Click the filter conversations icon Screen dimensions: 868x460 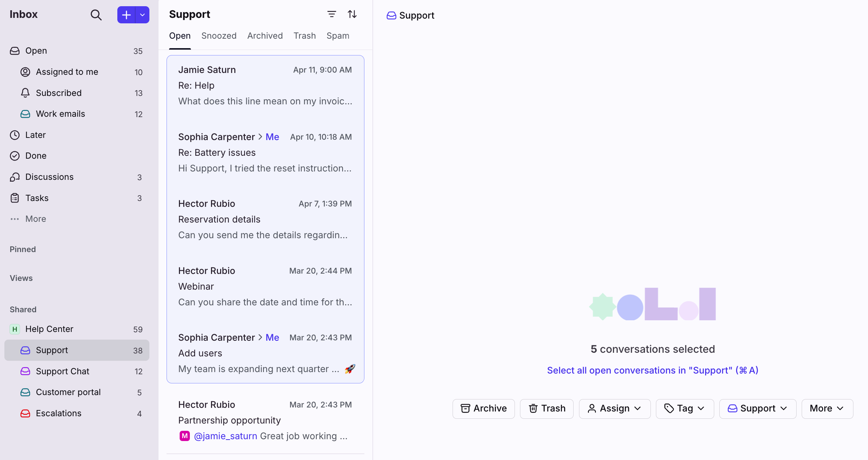pyautogui.click(x=331, y=14)
